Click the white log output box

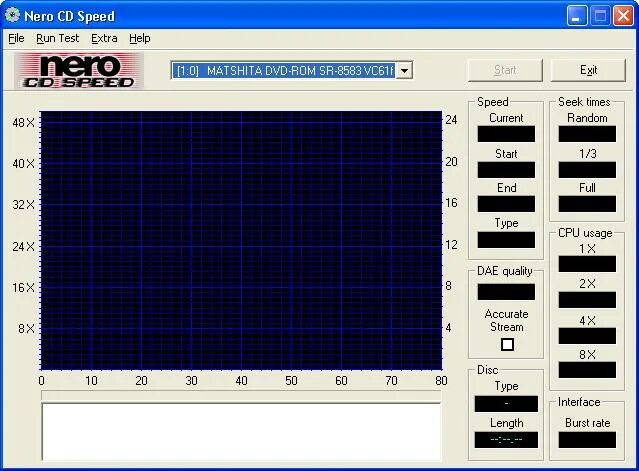[241, 432]
